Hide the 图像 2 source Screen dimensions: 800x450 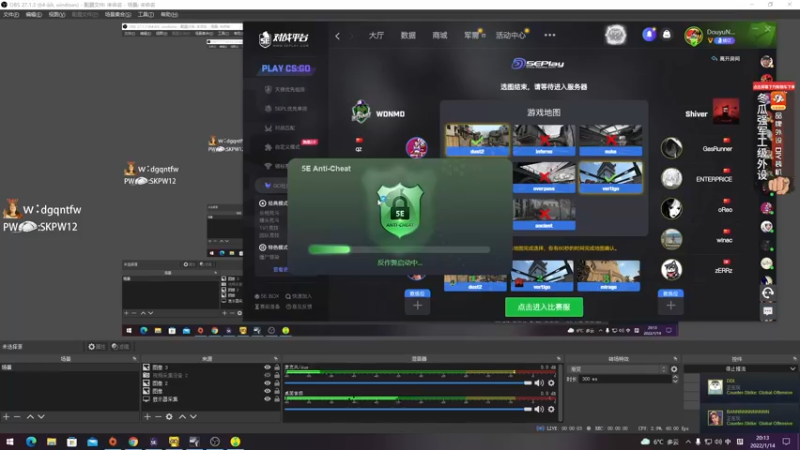click(x=267, y=383)
